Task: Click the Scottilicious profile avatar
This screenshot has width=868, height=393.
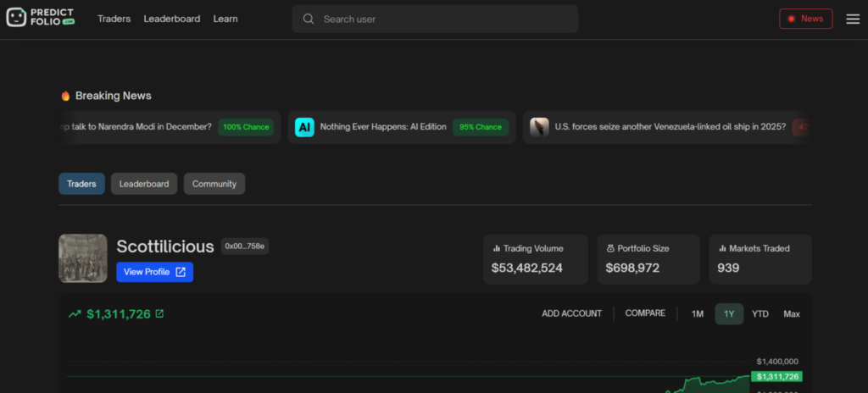Action: [x=83, y=258]
